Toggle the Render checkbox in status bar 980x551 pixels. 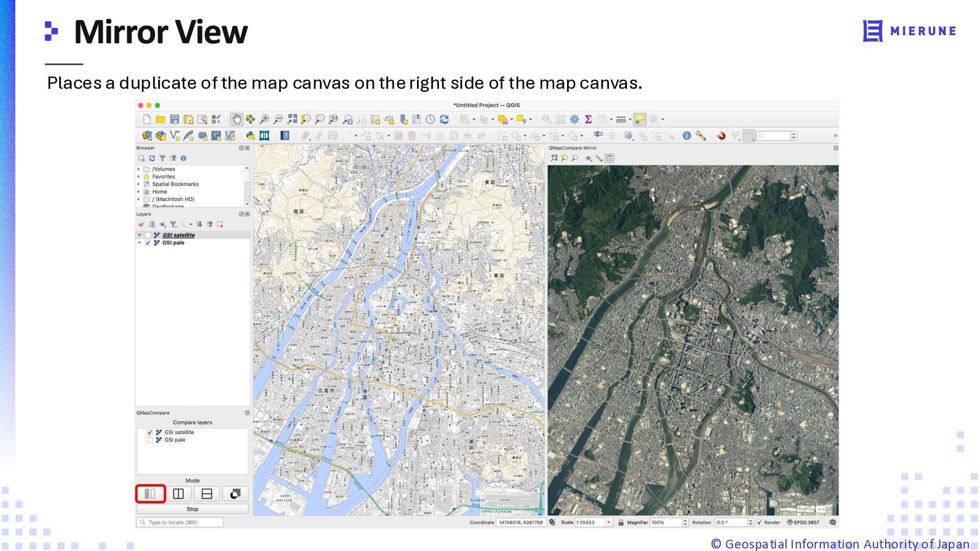tap(759, 522)
